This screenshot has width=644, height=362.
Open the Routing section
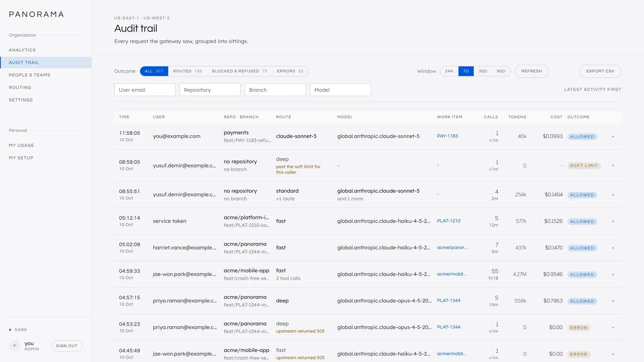click(46, 88)
